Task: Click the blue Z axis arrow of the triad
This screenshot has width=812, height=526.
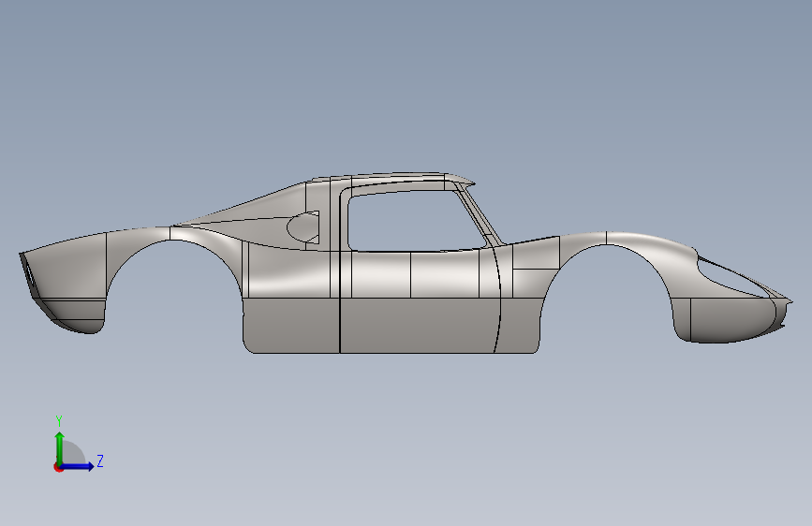Action: 78,466
